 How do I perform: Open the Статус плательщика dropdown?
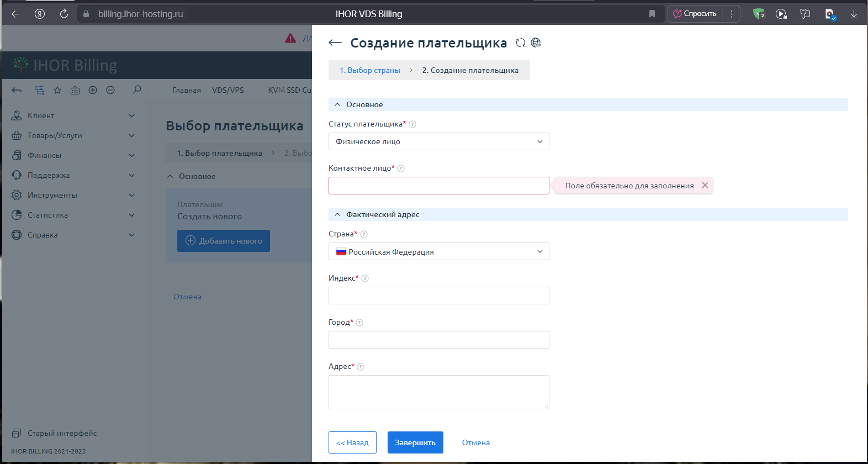438,141
